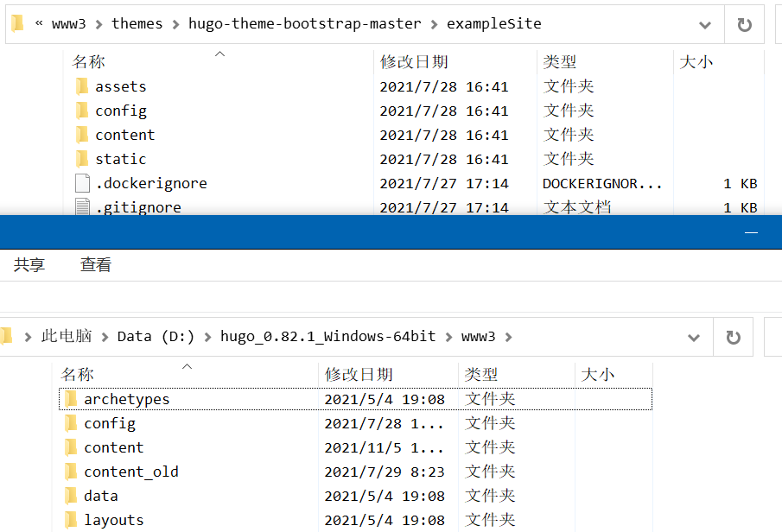Sort lower list by 类型 column
This screenshot has width=782, height=532.
481,375
